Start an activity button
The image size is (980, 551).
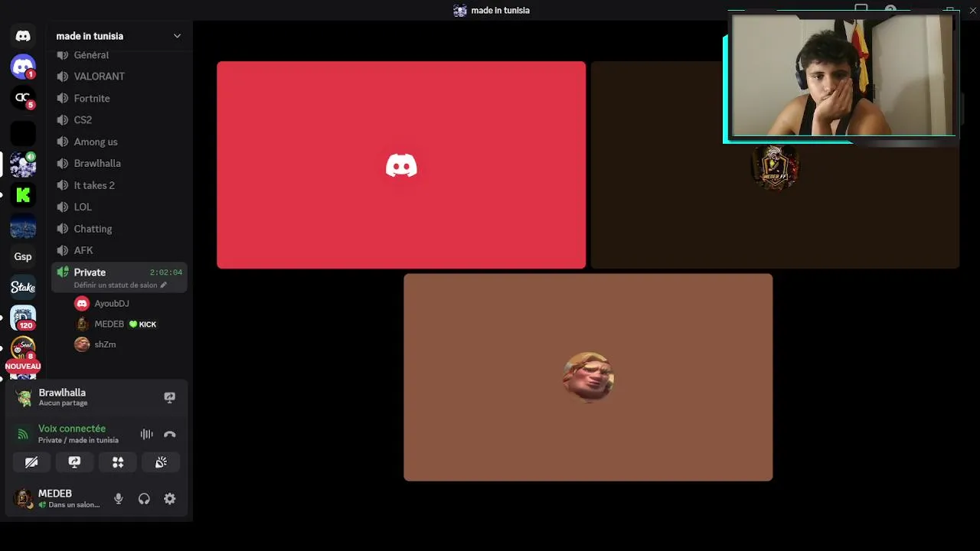pyautogui.click(x=118, y=462)
